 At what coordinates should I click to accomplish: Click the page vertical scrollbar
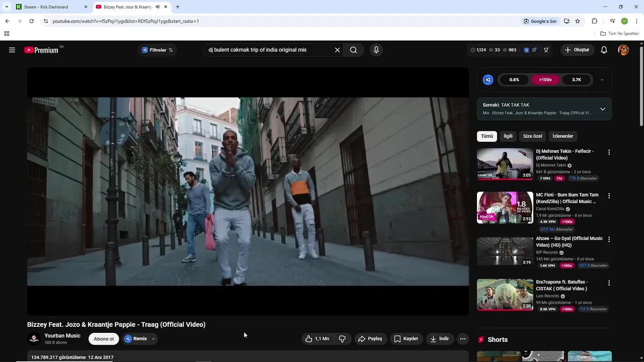[641, 85]
